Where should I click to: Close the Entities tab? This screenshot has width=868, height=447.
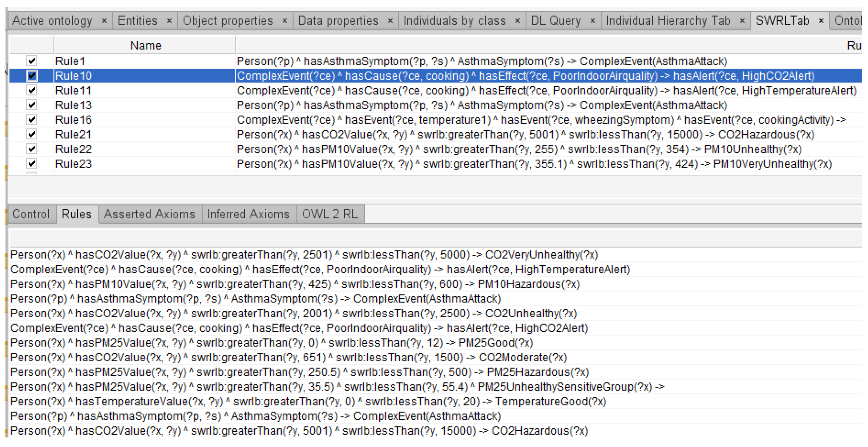169,21
